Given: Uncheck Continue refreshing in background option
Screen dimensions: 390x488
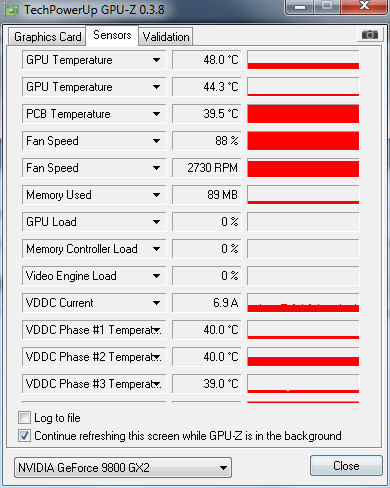Looking at the screenshot, I should pos(25,436).
